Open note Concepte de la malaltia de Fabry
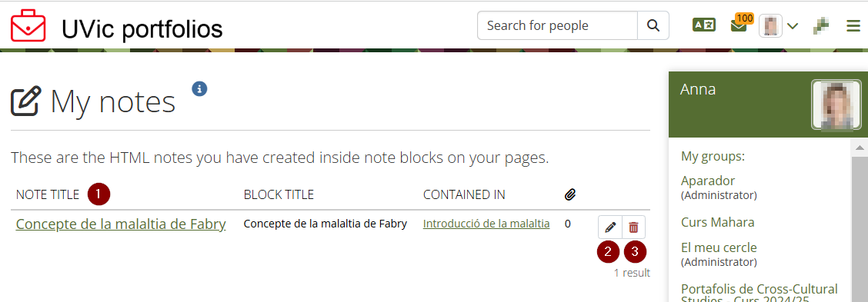868x302 pixels. [x=121, y=224]
